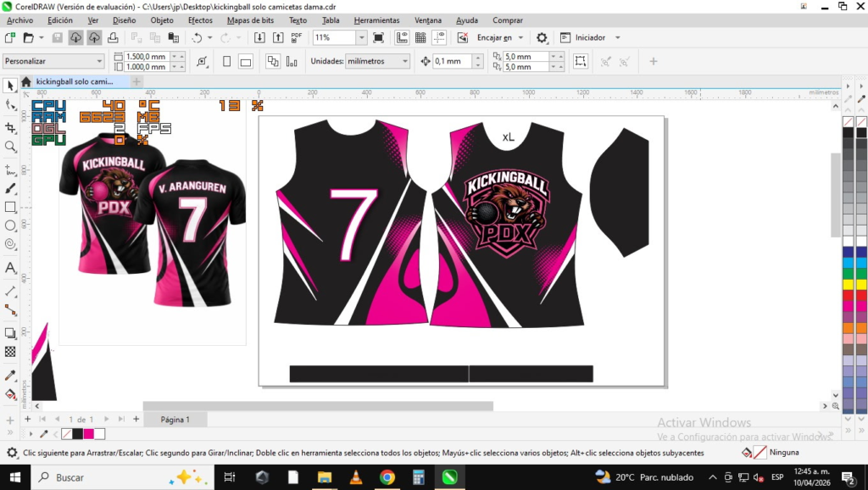The height and width of the screenshot is (490, 868).
Task: Open the 11% zoom level dropdown
Action: [x=361, y=37]
